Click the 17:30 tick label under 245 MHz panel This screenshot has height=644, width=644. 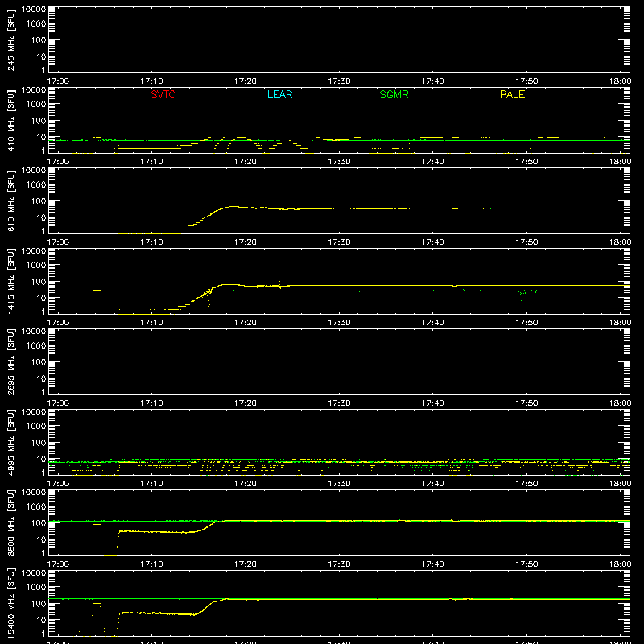coord(339,81)
